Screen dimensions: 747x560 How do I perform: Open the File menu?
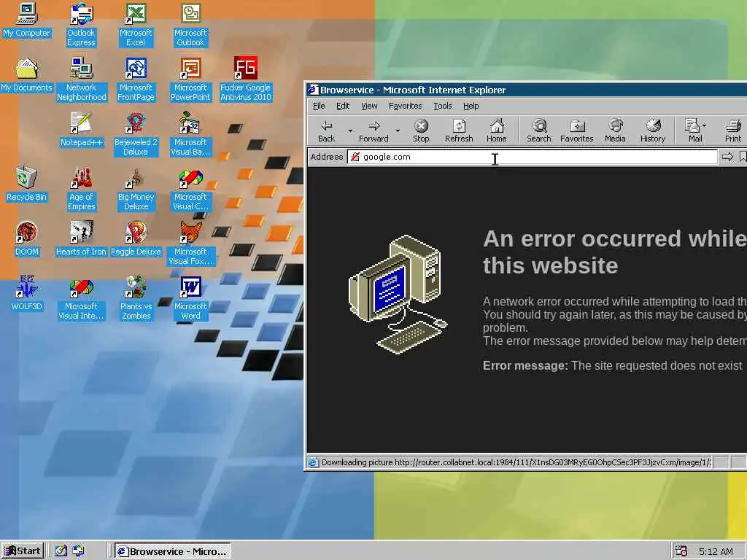click(319, 106)
